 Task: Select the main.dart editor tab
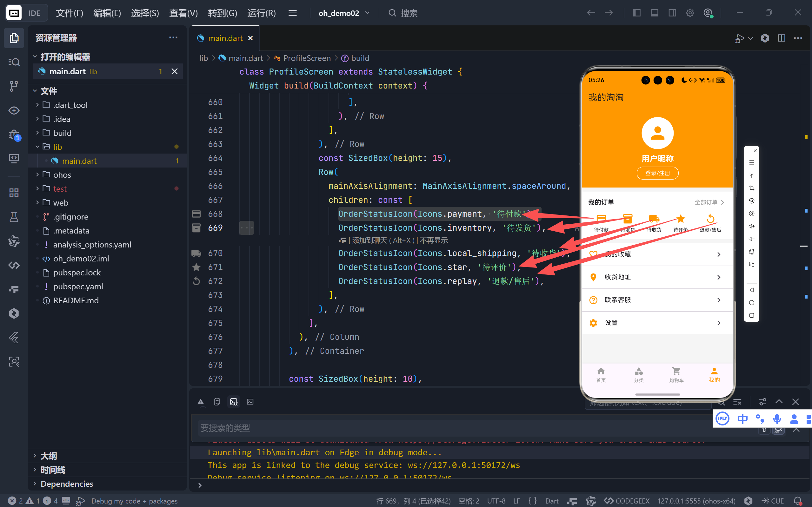225,38
